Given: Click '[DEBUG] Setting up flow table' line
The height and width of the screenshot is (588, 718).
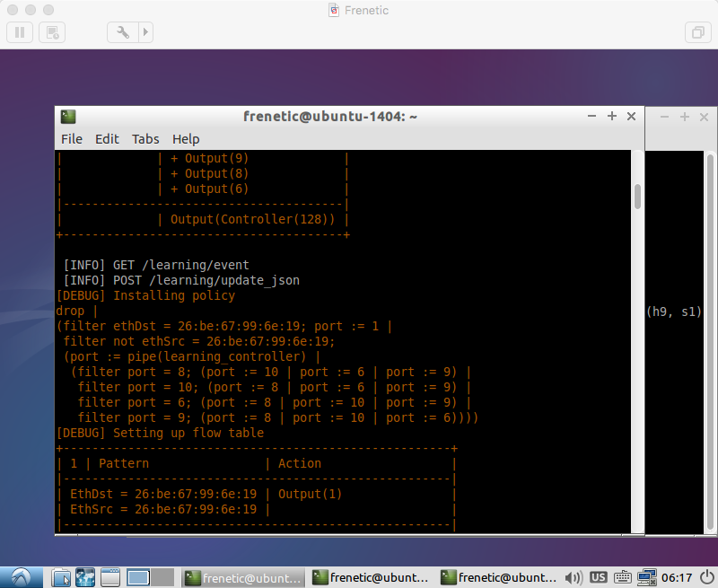Looking at the screenshot, I should 160,434.
